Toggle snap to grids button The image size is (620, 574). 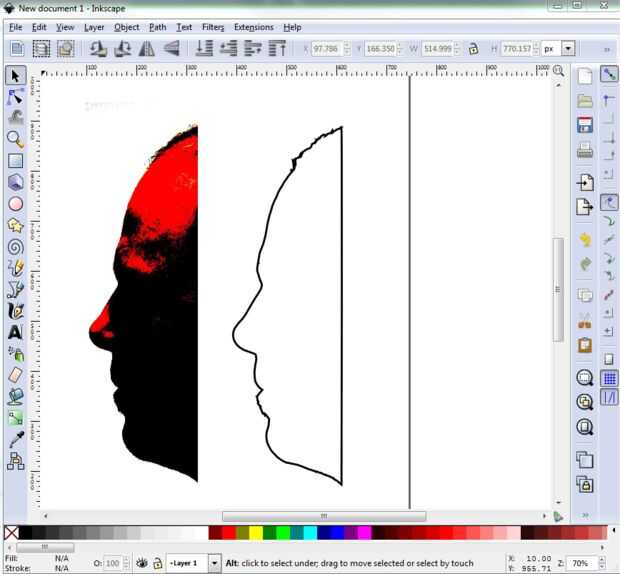coord(609,378)
